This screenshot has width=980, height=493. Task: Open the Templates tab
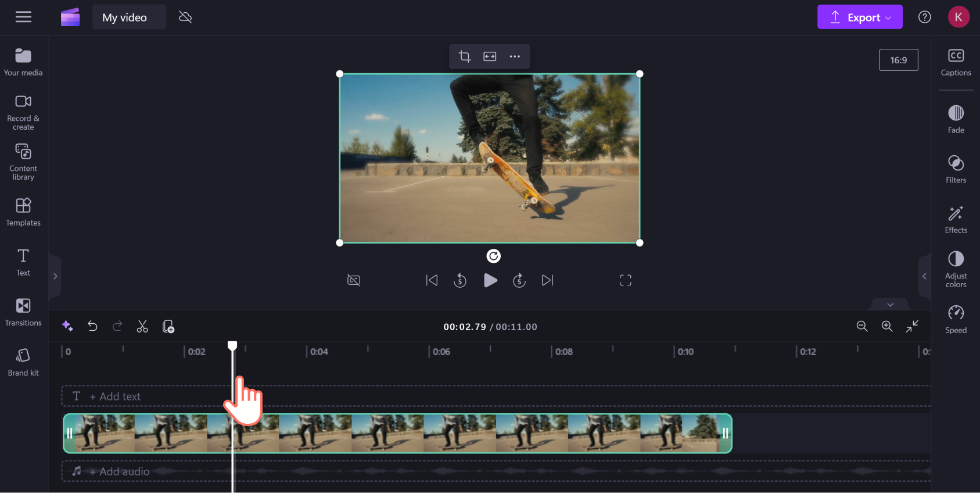[x=23, y=212]
